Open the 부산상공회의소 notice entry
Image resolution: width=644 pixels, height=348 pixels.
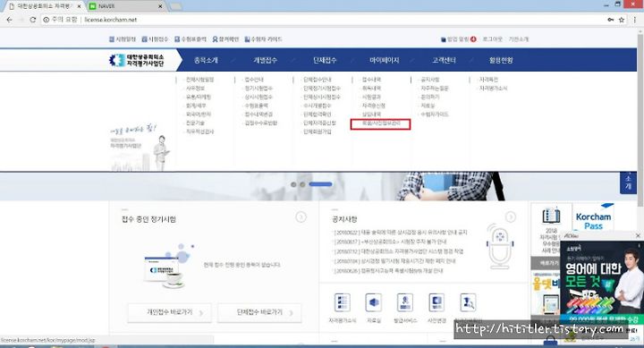pyautogui.click(x=390, y=242)
